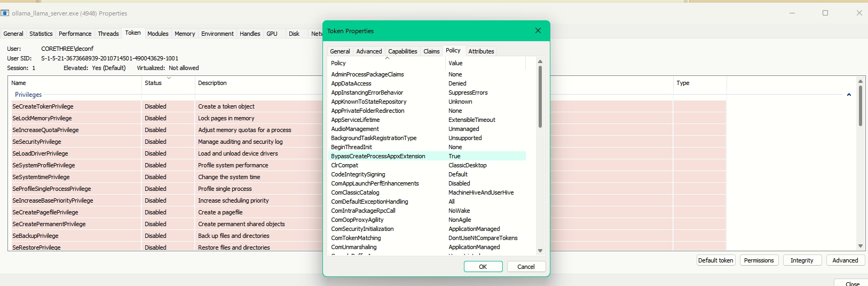Select the Claims tab
868x286 pixels.
click(431, 51)
